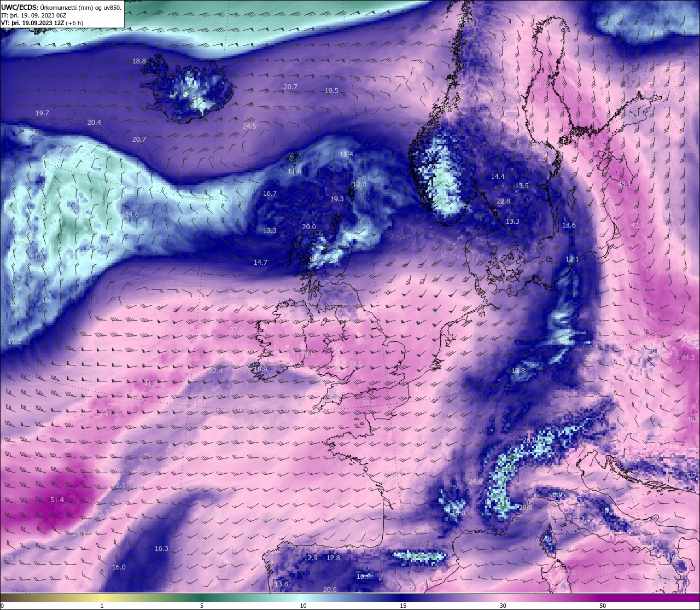
Task: Click the 43.1 value label
Action: [624, 184]
